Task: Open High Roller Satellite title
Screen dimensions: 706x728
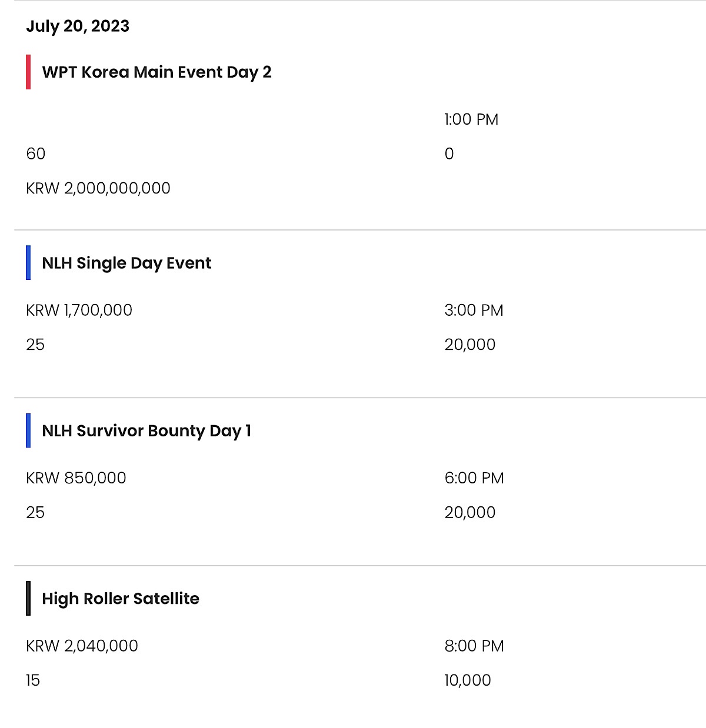Action: click(121, 599)
